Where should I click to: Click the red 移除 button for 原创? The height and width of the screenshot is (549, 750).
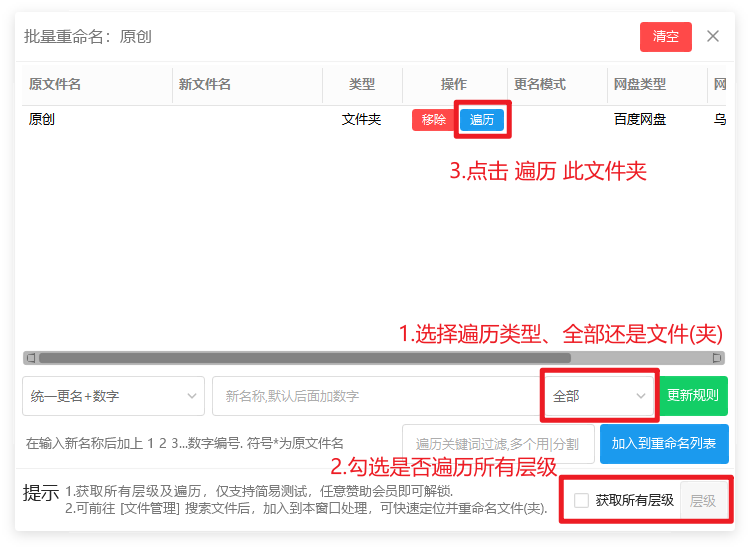pos(433,120)
